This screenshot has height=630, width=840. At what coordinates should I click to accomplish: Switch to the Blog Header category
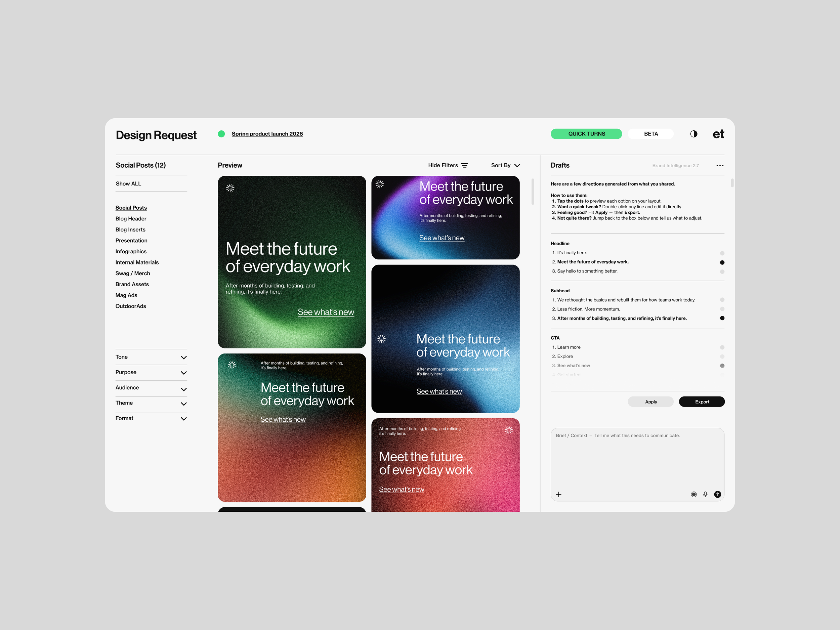131,218
